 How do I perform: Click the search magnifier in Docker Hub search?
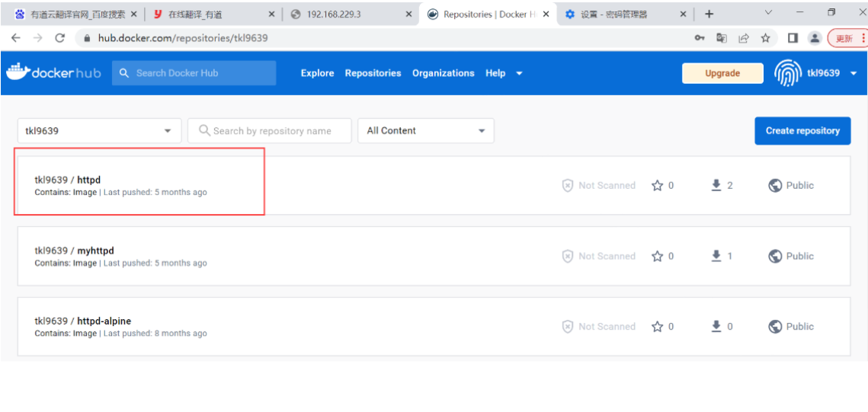124,73
